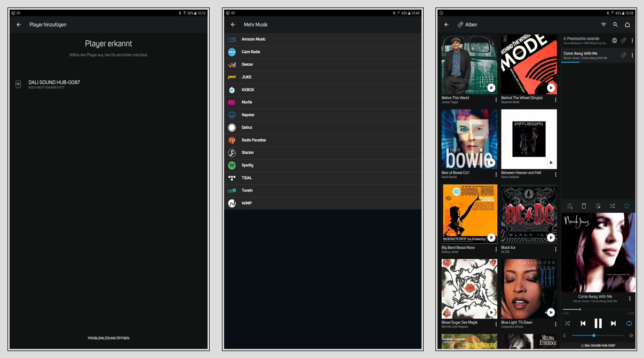644x358 pixels.
Task: Open options menu for Before This World
Action: click(496, 100)
